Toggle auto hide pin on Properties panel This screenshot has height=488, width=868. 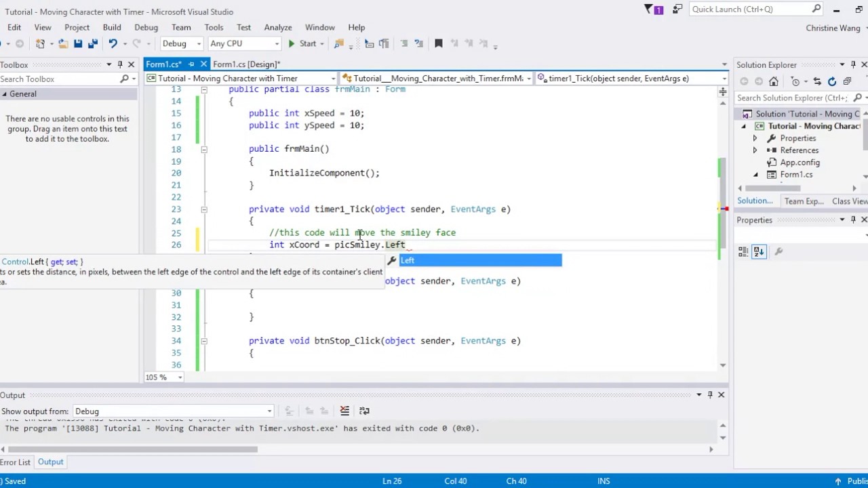tap(853, 220)
